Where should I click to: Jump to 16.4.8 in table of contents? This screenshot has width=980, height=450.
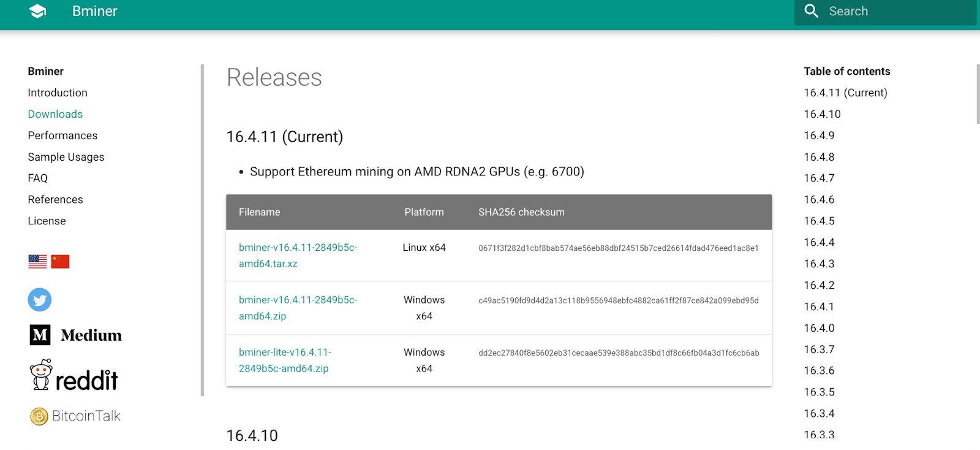(x=819, y=157)
